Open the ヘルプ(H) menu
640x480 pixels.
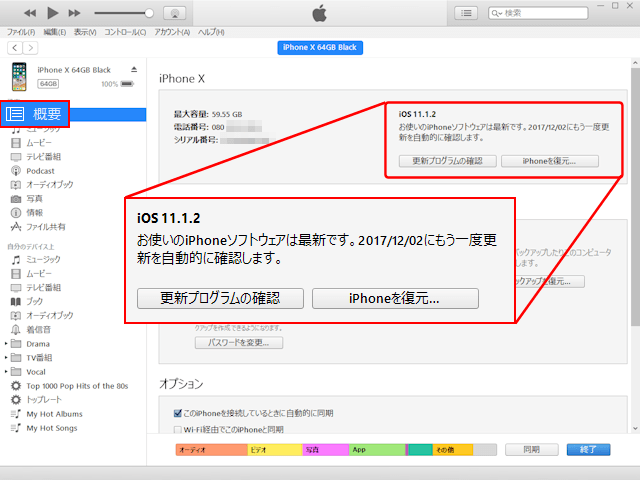click(211, 32)
